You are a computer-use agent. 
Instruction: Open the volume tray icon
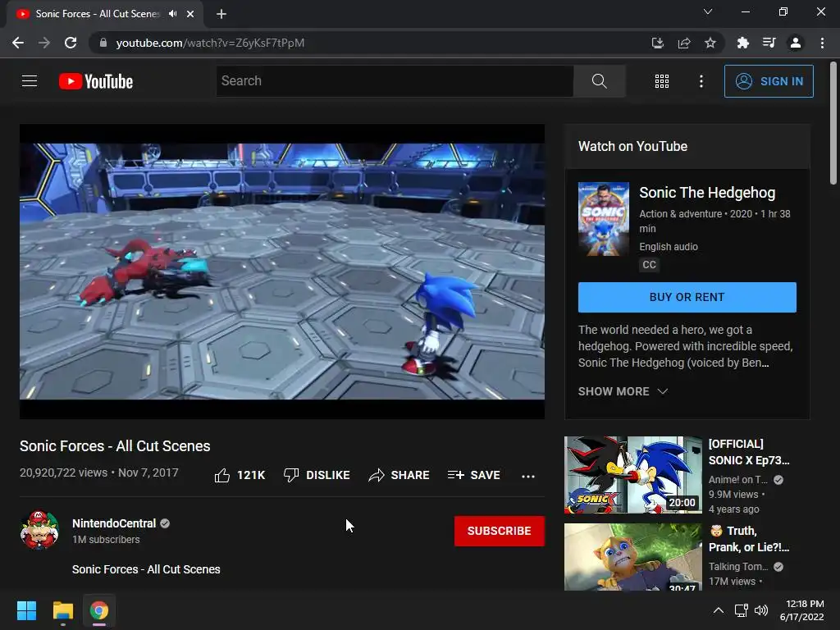pyautogui.click(x=761, y=610)
